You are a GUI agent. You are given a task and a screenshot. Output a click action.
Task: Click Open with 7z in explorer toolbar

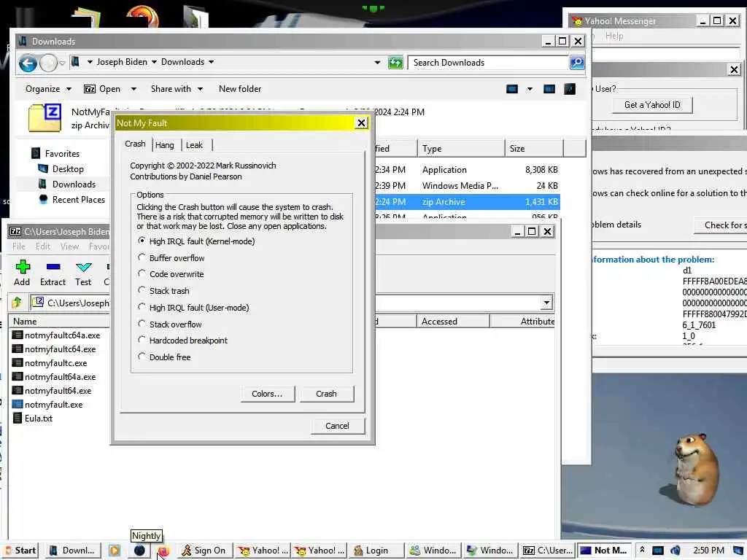pos(102,88)
